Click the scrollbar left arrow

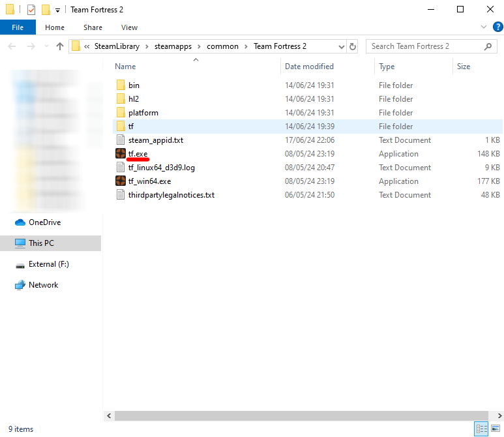point(110,415)
